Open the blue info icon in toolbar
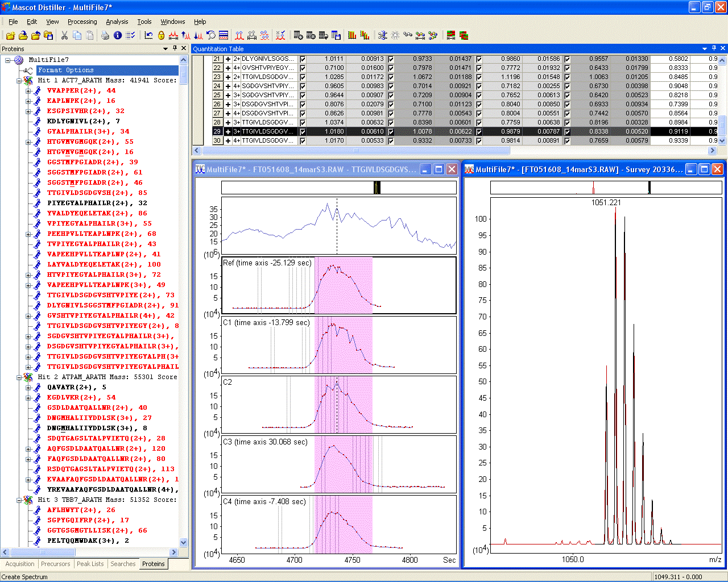This screenshot has height=582, width=728. click(x=118, y=35)
